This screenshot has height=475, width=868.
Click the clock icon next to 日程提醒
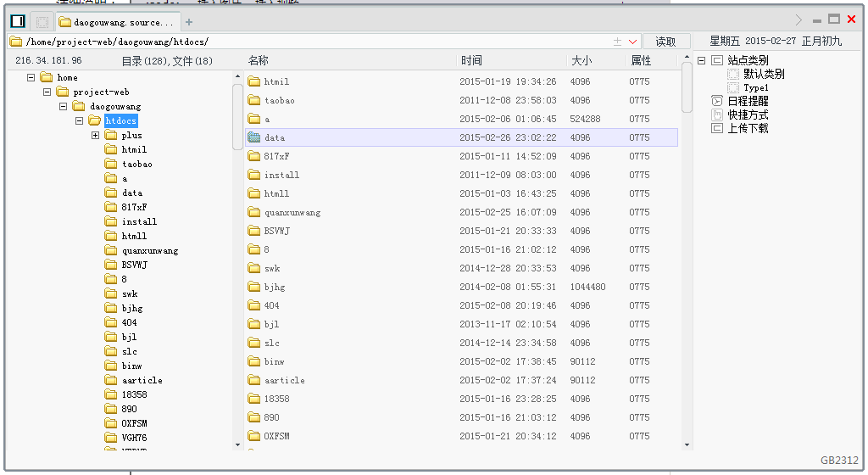click(717, 101)
